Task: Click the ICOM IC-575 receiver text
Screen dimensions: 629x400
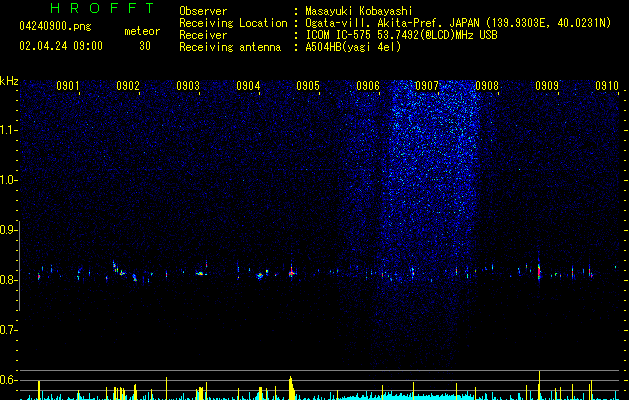Action: tap(401, 35)
